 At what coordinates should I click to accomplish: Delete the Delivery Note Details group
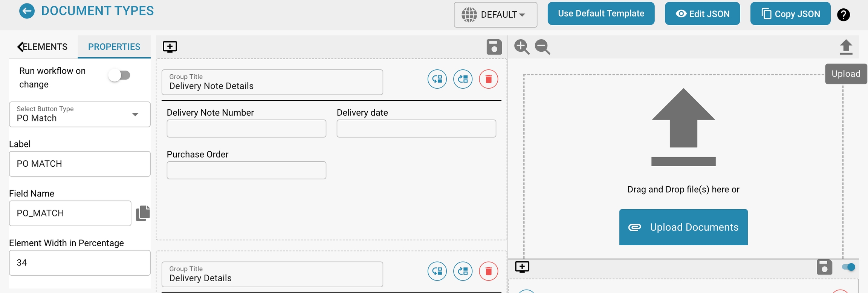488,79
